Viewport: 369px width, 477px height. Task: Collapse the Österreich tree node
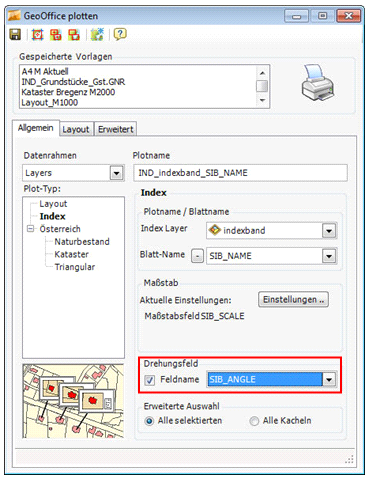[x=31, y=229]
